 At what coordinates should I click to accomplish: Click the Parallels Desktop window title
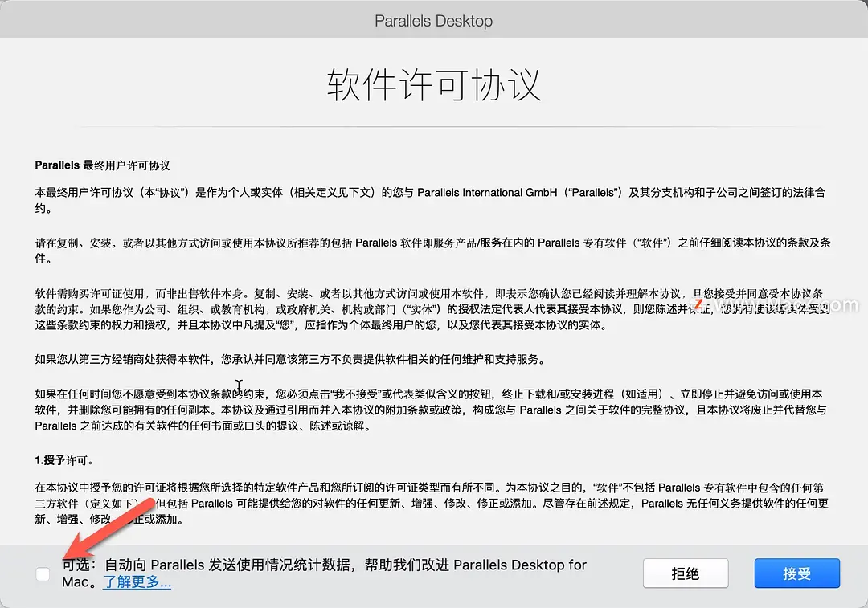433,21
